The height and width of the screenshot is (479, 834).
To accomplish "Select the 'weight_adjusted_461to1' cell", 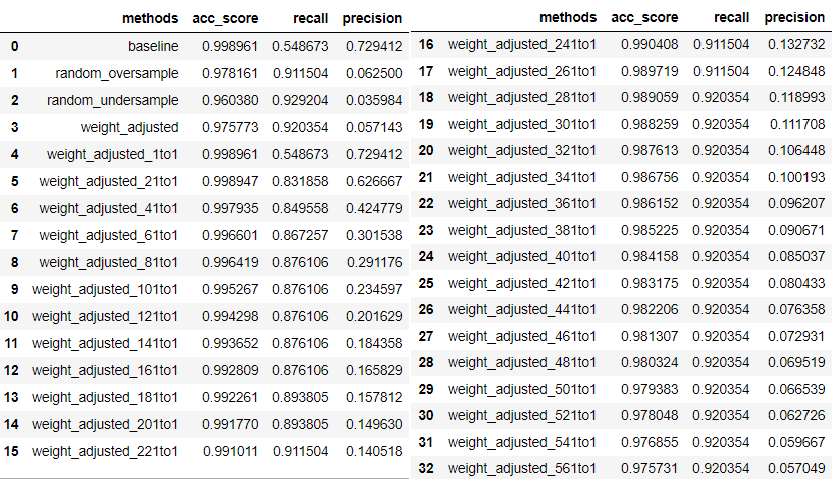I will tap(522, 336).
